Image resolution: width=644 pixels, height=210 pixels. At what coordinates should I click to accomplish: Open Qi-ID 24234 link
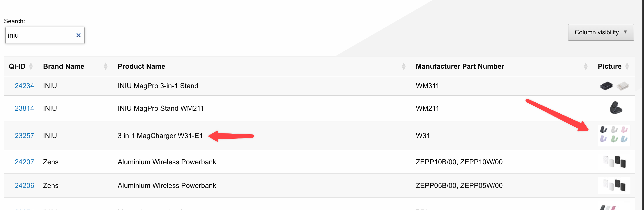[x=24, y=86]
